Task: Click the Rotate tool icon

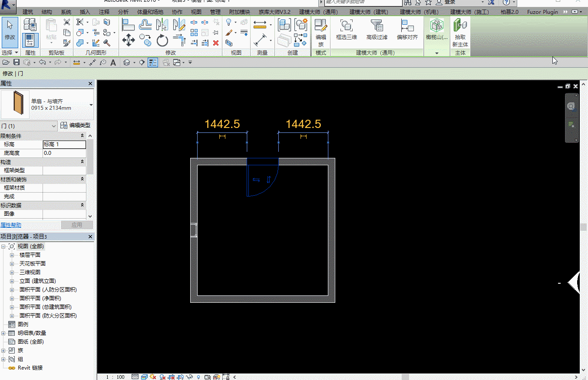Action: click(162, 41)
